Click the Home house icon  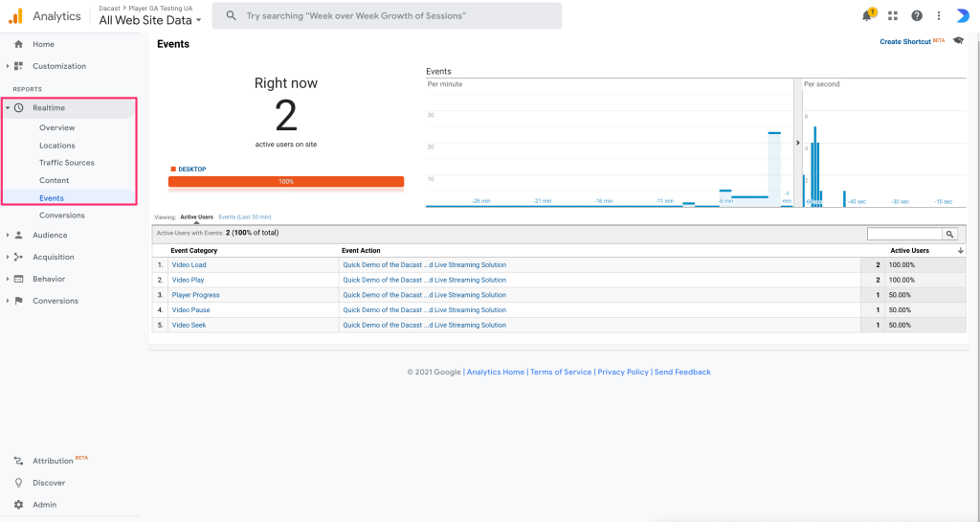point(19,44)
